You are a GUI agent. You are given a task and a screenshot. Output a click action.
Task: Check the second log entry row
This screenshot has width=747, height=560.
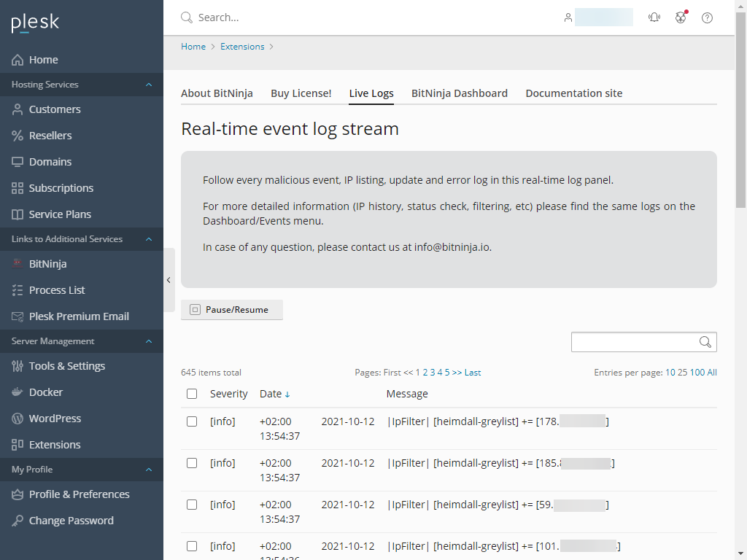point(192,463)
